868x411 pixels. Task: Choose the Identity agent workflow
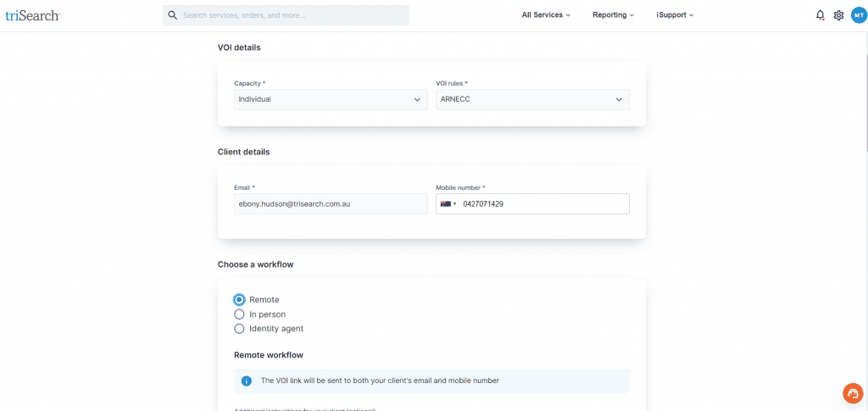coord(239,329)
